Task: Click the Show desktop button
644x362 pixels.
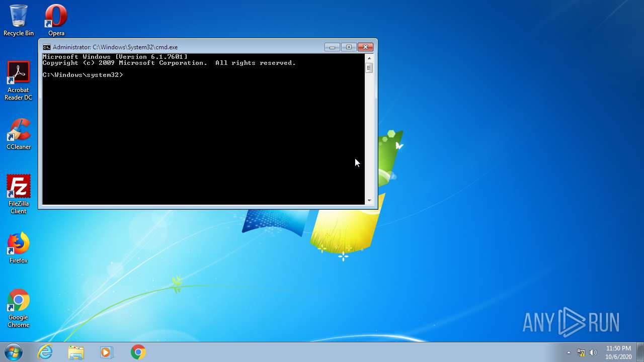Action: click(640, 352)
